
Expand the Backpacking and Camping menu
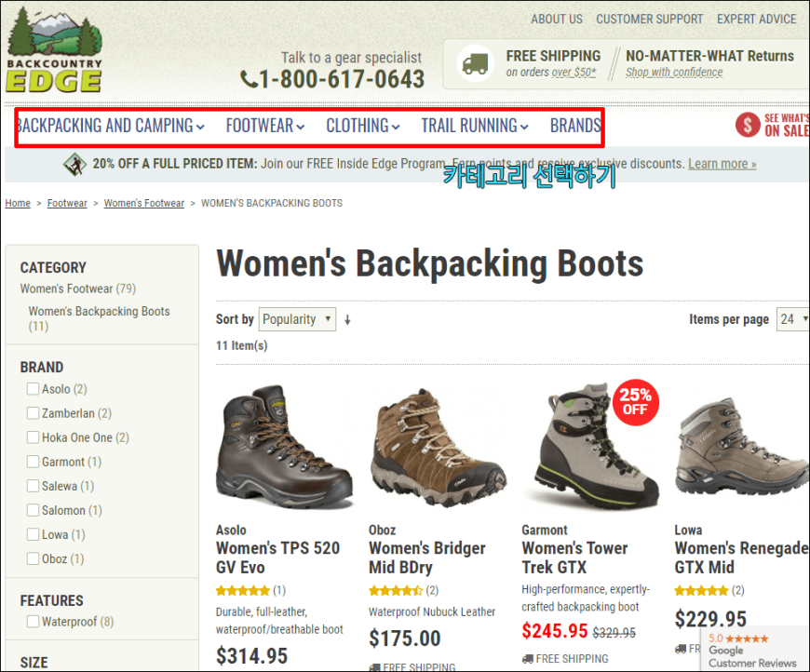click(x=111, y=126)
